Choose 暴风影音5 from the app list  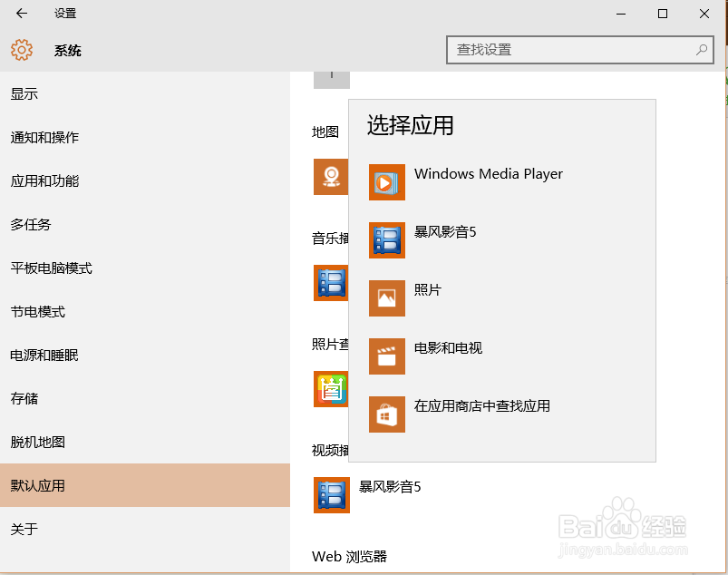tap(502, 240)
